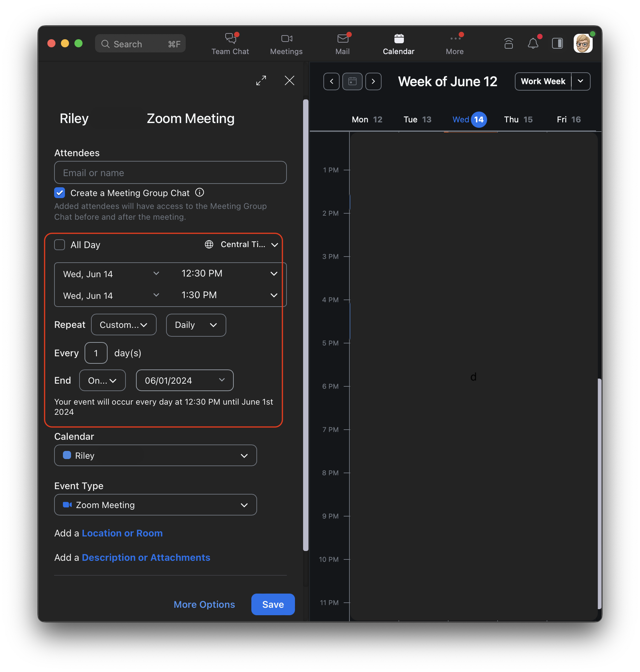Open the End On dropdown
This screenshot has height=672, width=640.
(x=102, y=380)
